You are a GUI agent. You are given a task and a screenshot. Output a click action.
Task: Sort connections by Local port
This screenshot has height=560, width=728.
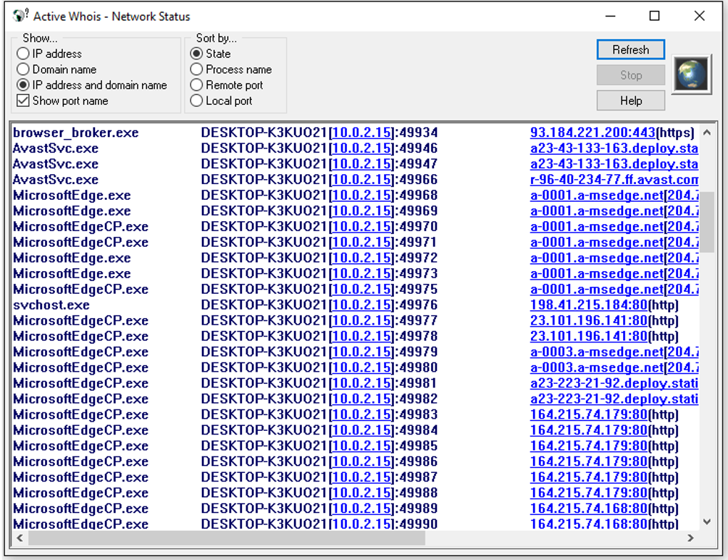point(221,101)
